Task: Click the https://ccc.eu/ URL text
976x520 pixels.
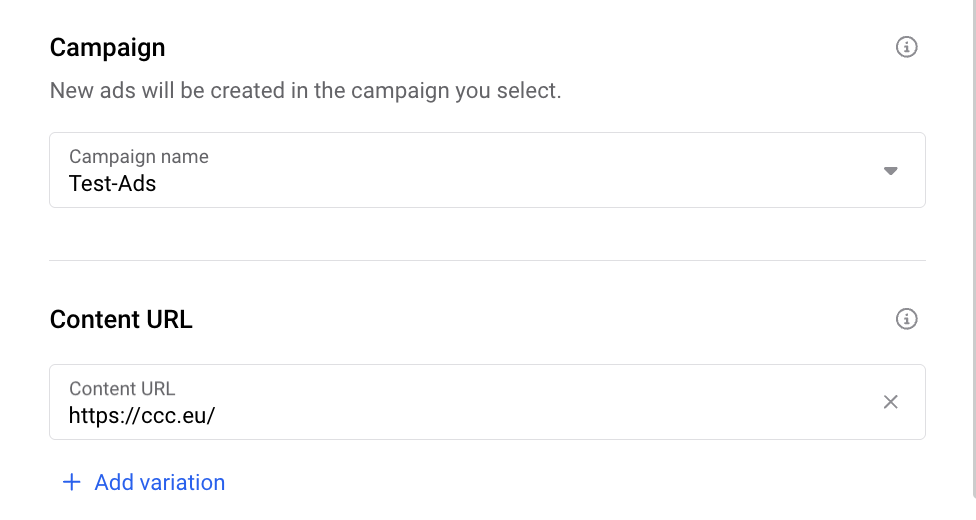Action: [x=142, y=415]
